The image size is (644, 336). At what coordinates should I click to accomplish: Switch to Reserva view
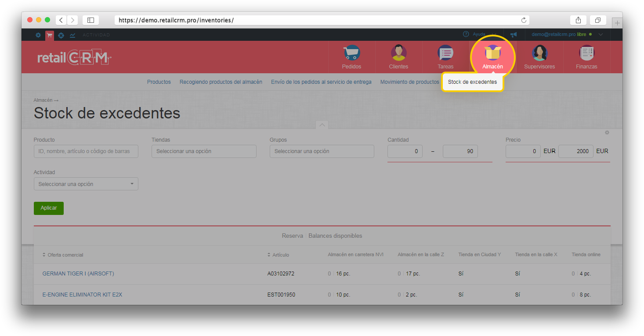pos(293,236)
